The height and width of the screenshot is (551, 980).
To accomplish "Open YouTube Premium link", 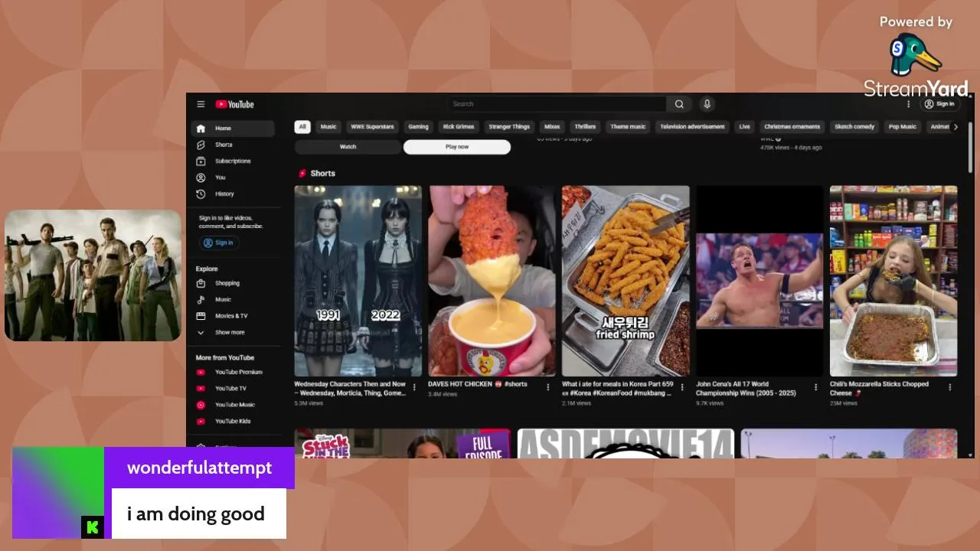I will click(232, 372).
